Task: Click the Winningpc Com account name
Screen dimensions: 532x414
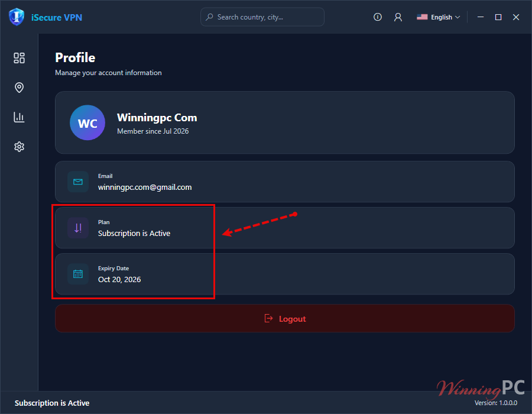Action: pyautogui.click(x=157, y=118)
